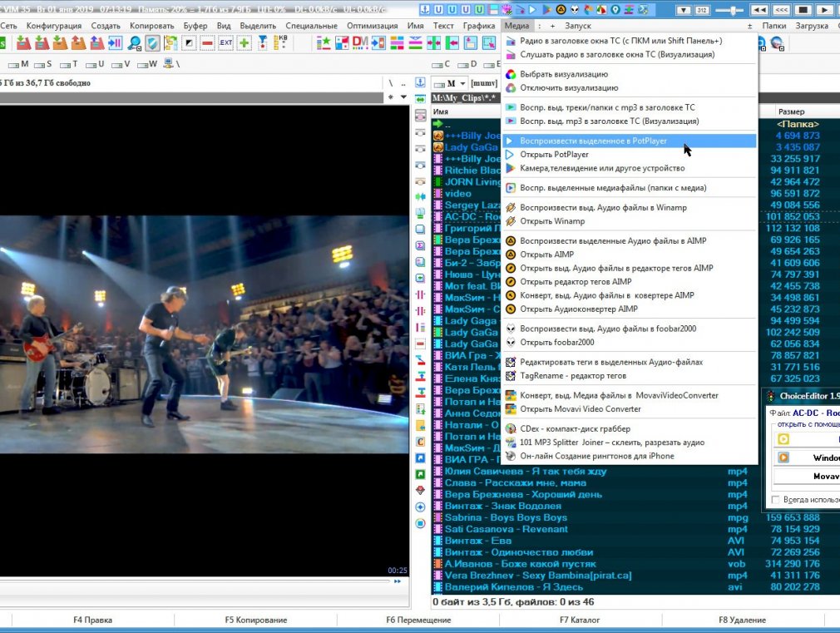Click the AIMP icon in the title bar
The image size is (840, 633).
tap(561, 10)
